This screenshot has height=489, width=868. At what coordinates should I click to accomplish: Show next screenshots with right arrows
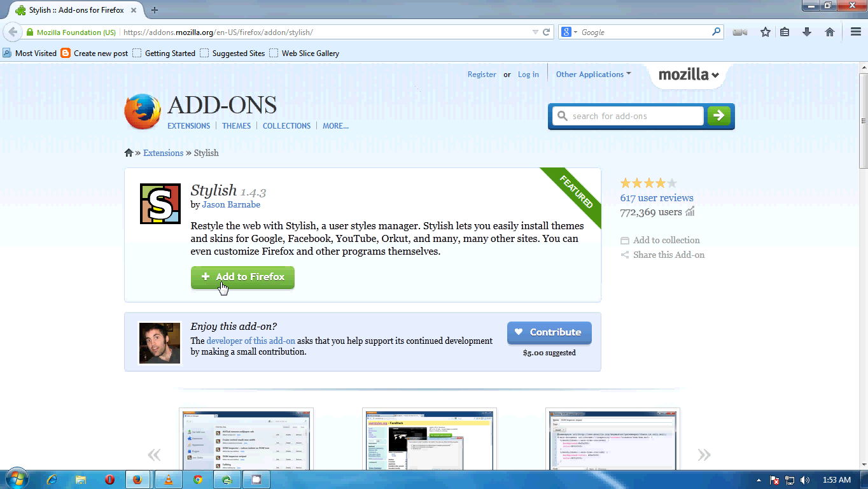(704, 455)
